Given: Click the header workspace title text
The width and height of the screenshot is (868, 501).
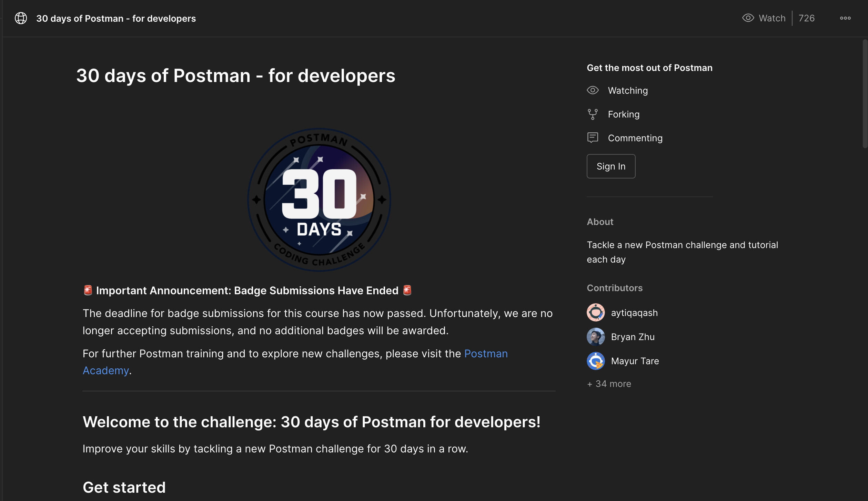Looking at the screenshot, I should 116,19.
